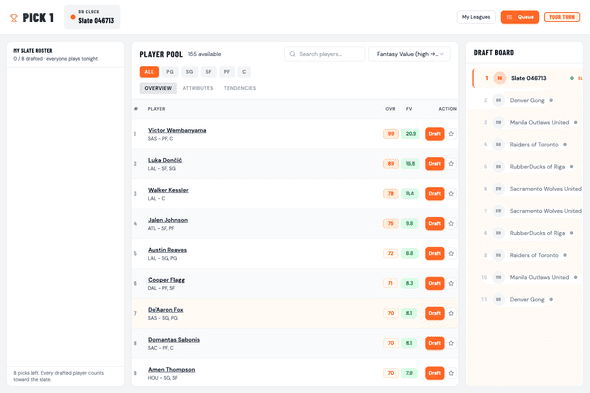The width and height of the screenshot is (590, 393).
Task: Click the 155 available count
Action: [204, 54]
